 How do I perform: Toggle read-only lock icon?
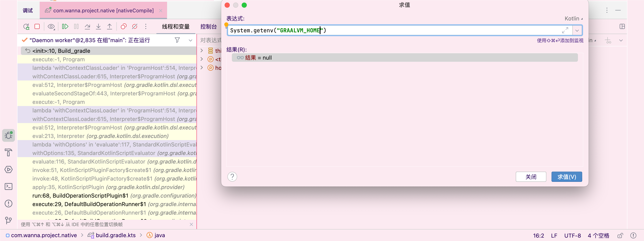(620, 235)
